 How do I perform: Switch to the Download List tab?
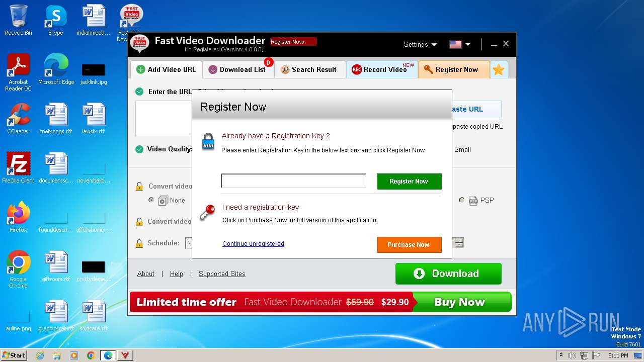[237, 69]
